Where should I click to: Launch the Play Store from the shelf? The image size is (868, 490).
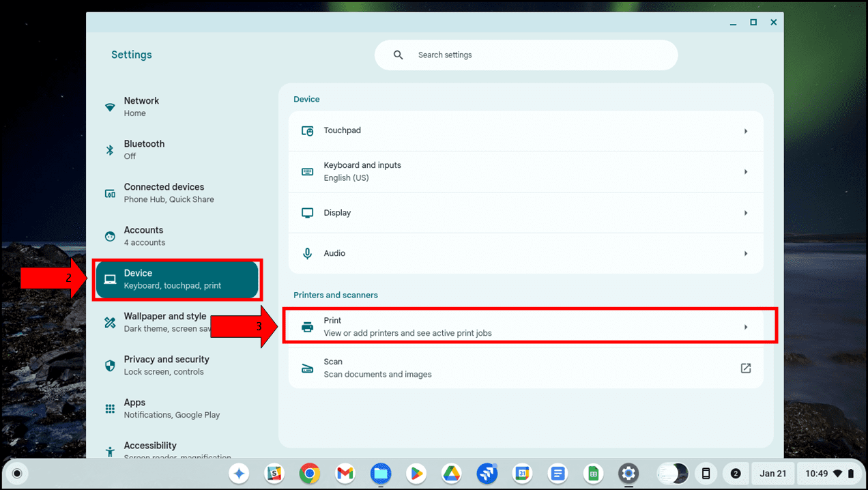tap(416, 474)
